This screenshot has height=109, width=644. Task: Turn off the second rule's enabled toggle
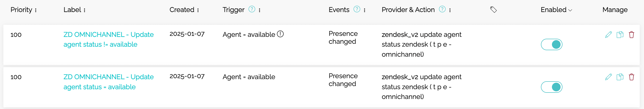[x=551, y=87]
